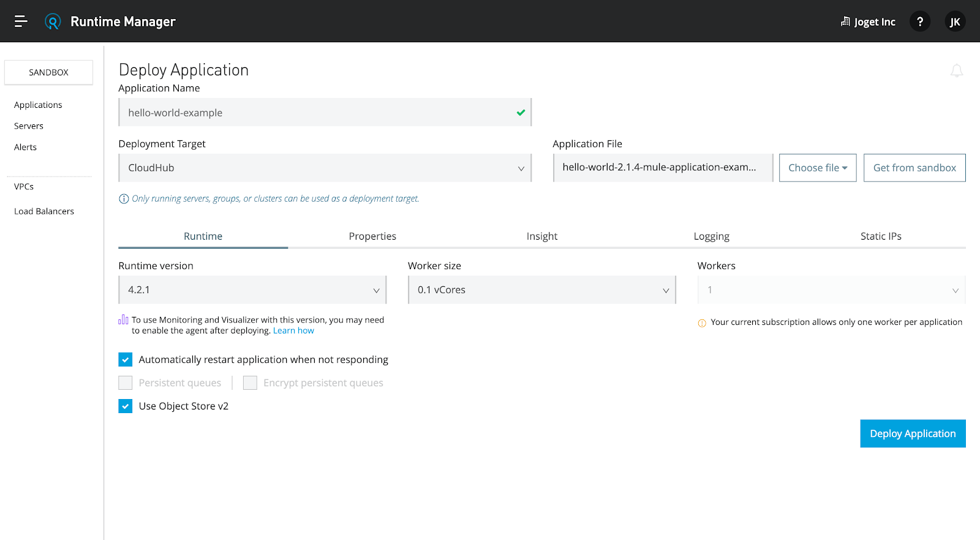Open the Runtime version 4.2.1 dropdown
The image size is (980, 540).
point(252,290)
